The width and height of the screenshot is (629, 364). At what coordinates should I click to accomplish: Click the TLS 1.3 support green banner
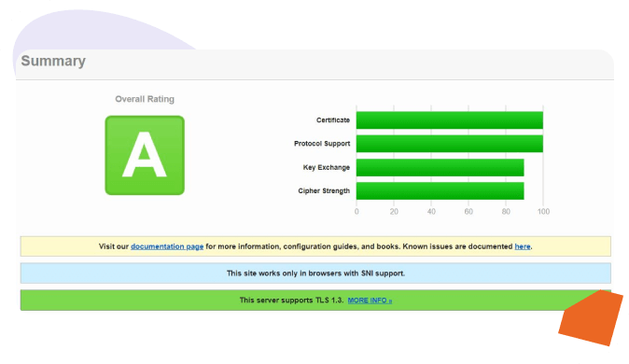click(x=315, y=301)
